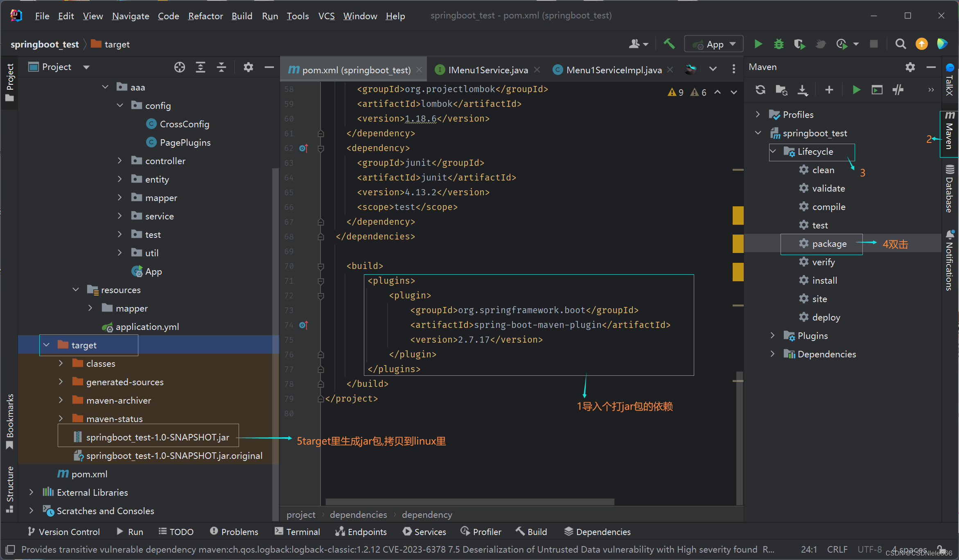The image size is (959, 560).
Task: Run the App configuration
Action: point(758,44)
